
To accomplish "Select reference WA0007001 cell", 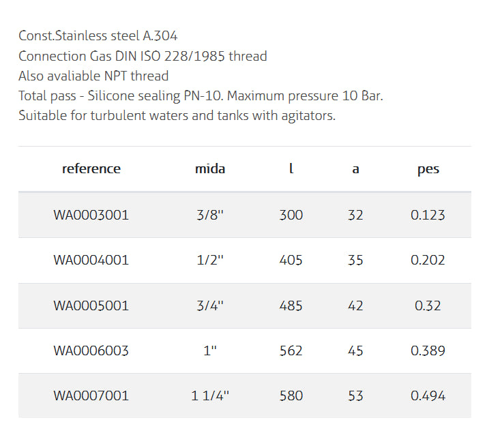I will (x=91, y=395).
